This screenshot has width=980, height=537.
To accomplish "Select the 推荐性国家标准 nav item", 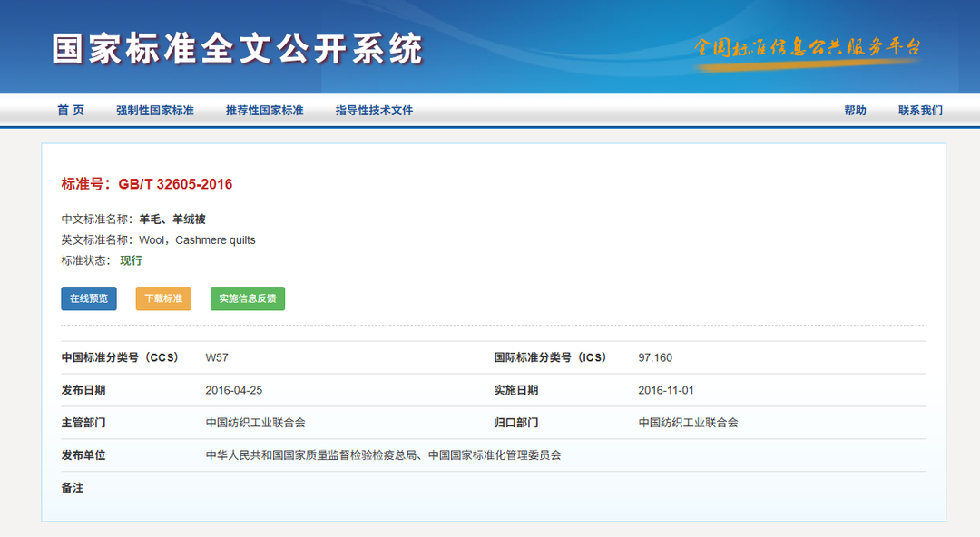I will point(264,111).
